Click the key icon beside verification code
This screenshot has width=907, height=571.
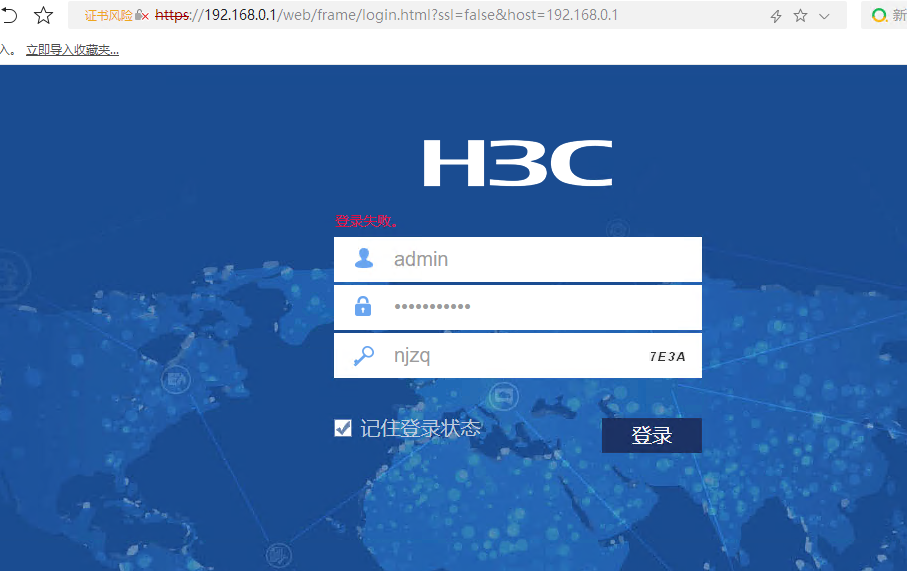point(364,356)
